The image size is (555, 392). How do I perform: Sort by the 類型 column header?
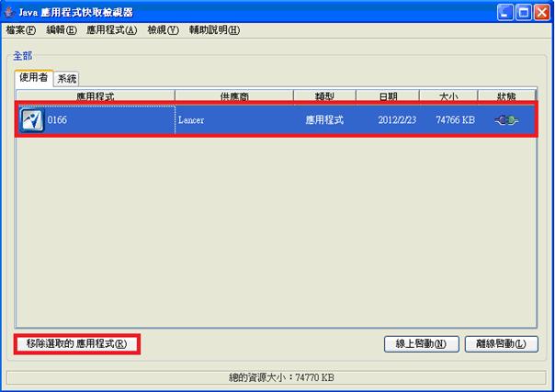(x=323, y=96)
